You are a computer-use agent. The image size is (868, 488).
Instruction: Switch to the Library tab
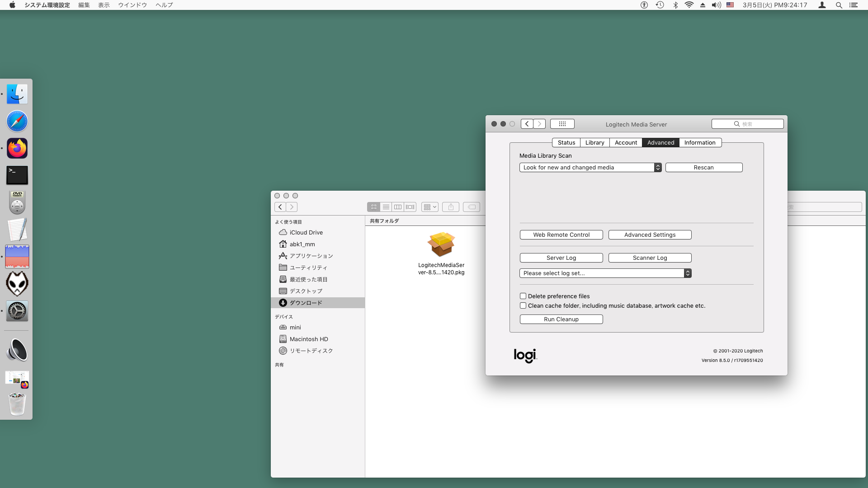(x=595, y=142)
